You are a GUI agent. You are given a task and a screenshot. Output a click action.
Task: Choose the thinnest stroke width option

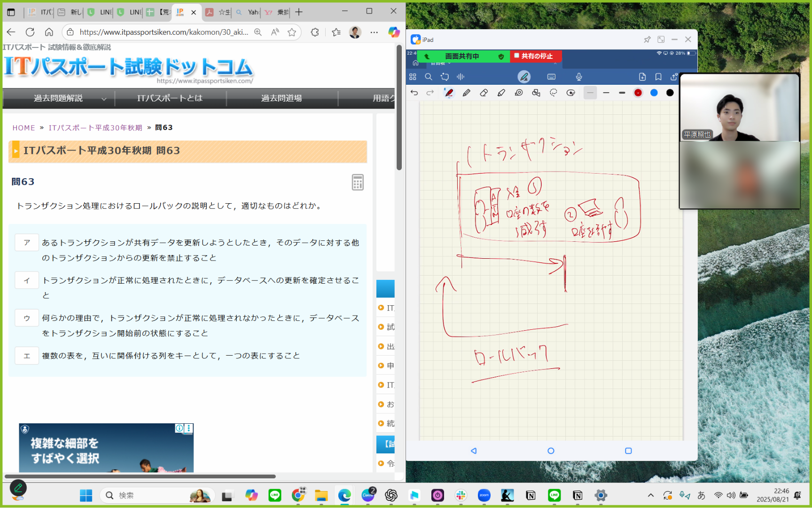coord(590,93)
